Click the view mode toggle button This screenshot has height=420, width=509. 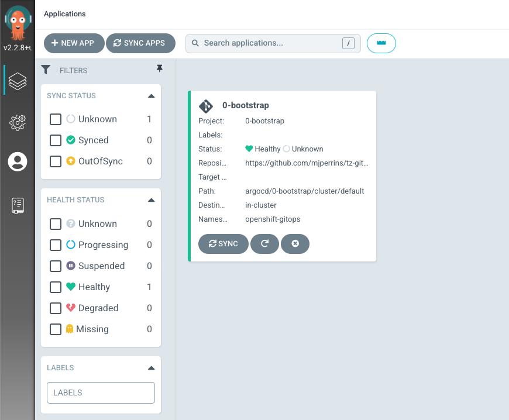(x=381, y=43)
